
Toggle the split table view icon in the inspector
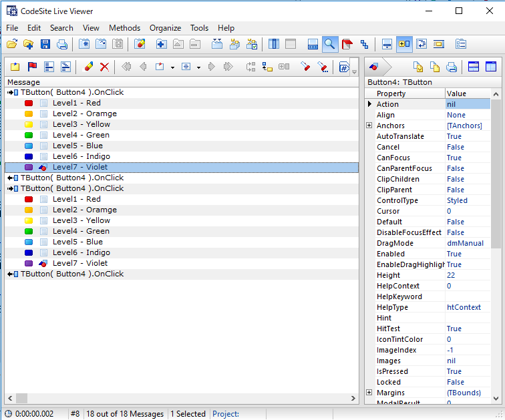(x=473, y=67)
